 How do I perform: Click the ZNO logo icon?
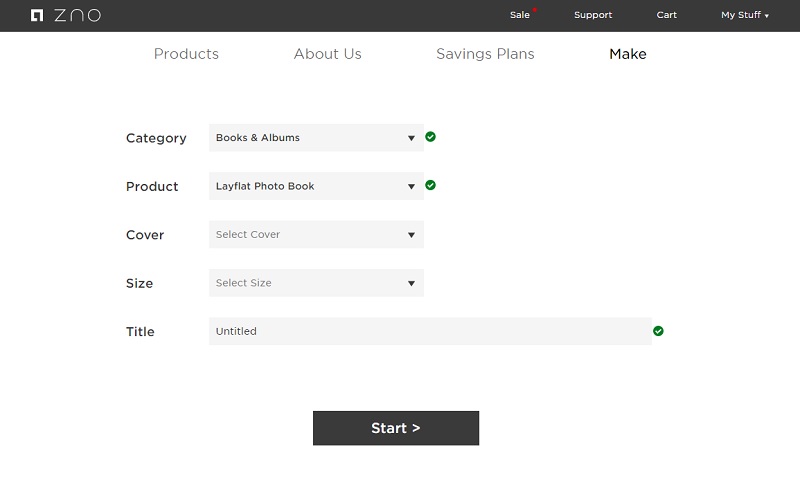point(37,15)
